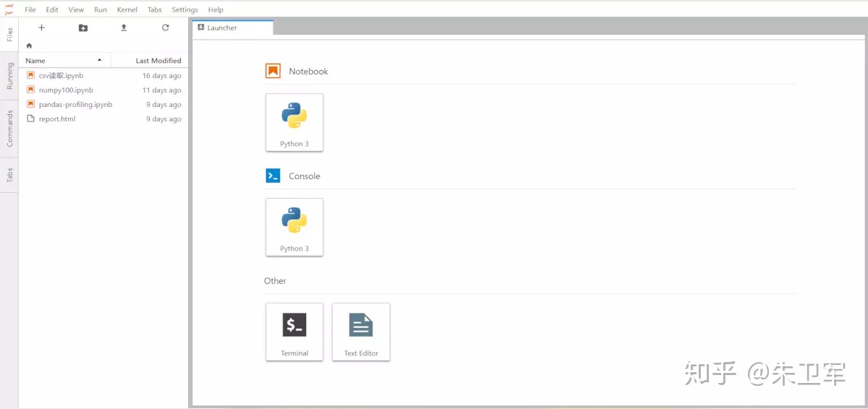Show the Running sidebar panel

coord(9,76)
